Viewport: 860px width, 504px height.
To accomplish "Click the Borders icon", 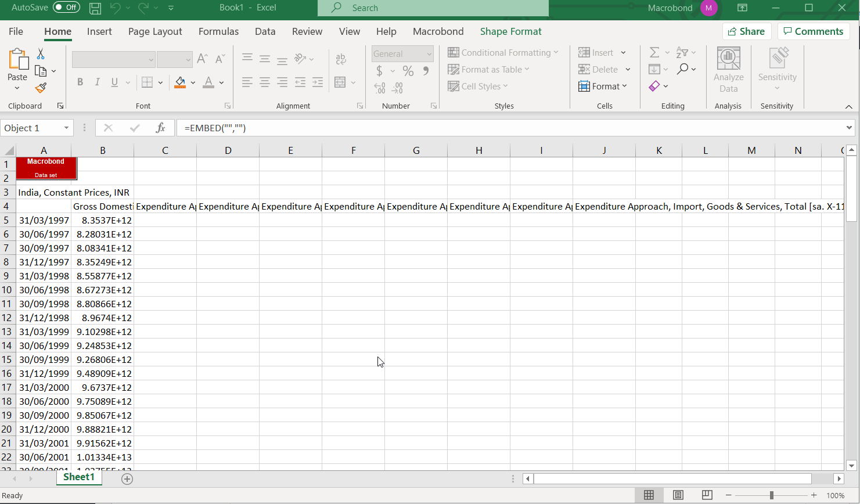I will (x=147, y=82).
